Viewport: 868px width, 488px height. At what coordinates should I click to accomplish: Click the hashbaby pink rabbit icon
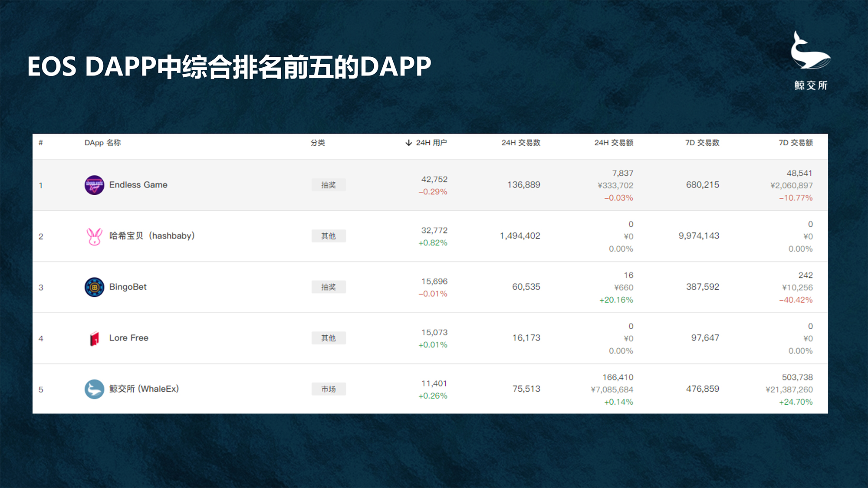(x=94, y=236)
